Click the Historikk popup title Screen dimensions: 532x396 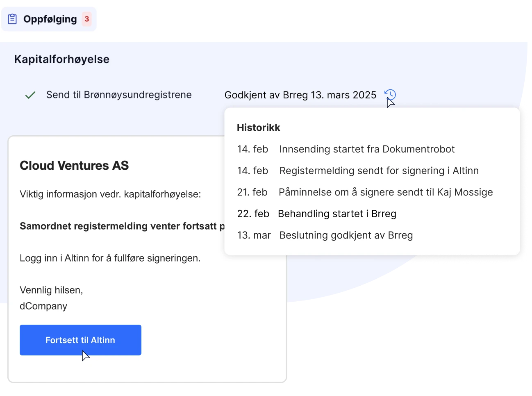click(258, 127)
